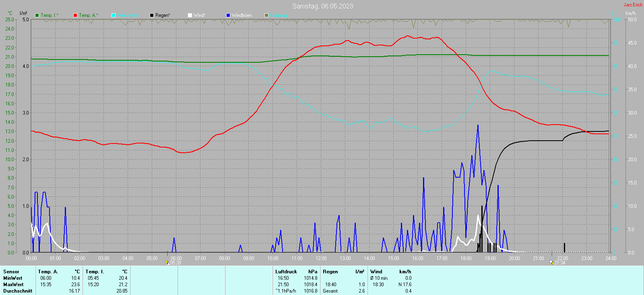Click the Temp. I. average value "20.85"
Viewport: 644px width, 295px height.
(122, 291)
